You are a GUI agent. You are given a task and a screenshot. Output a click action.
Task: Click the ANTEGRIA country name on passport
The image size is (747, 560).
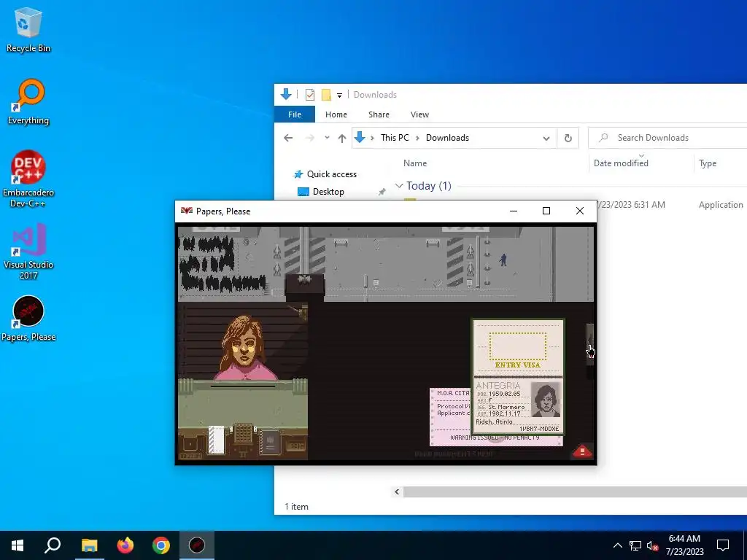pos(498,385)
